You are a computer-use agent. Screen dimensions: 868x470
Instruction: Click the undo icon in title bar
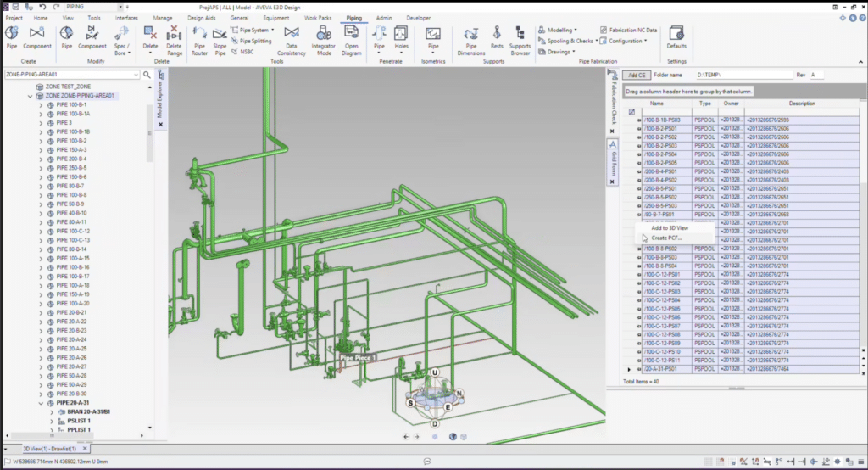tap(42, 7)
